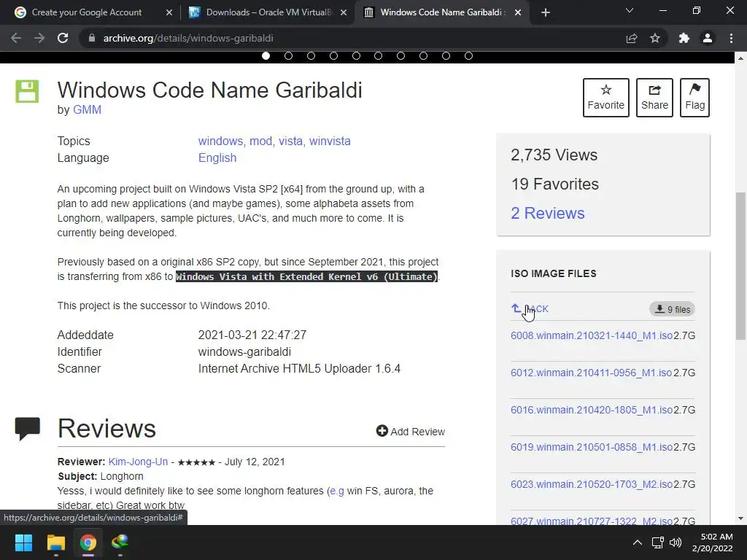Open the winvista topic link

tap(330, 141)
